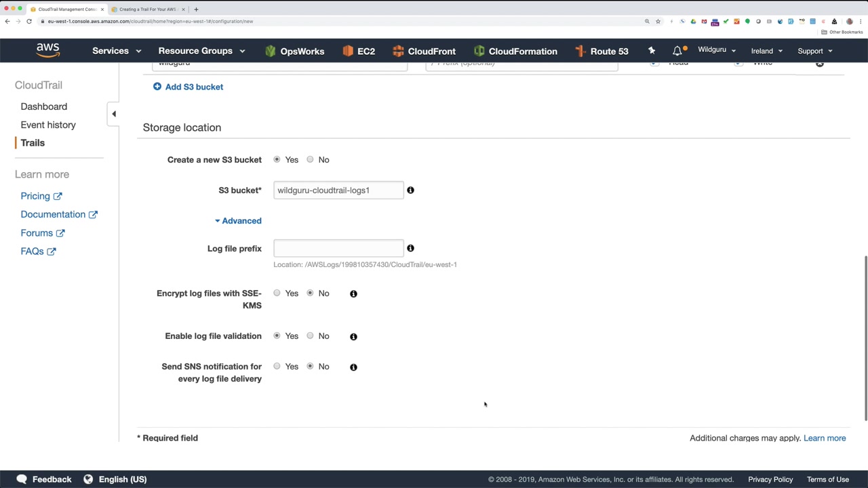
Task: Open the Forums link
Action: (43, 233)
